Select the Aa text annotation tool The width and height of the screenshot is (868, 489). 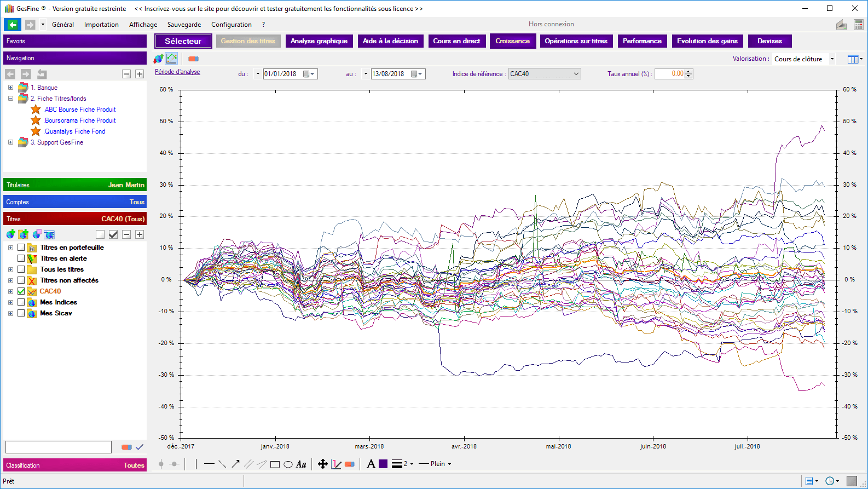pyautogui.click(x=301, y=464)
